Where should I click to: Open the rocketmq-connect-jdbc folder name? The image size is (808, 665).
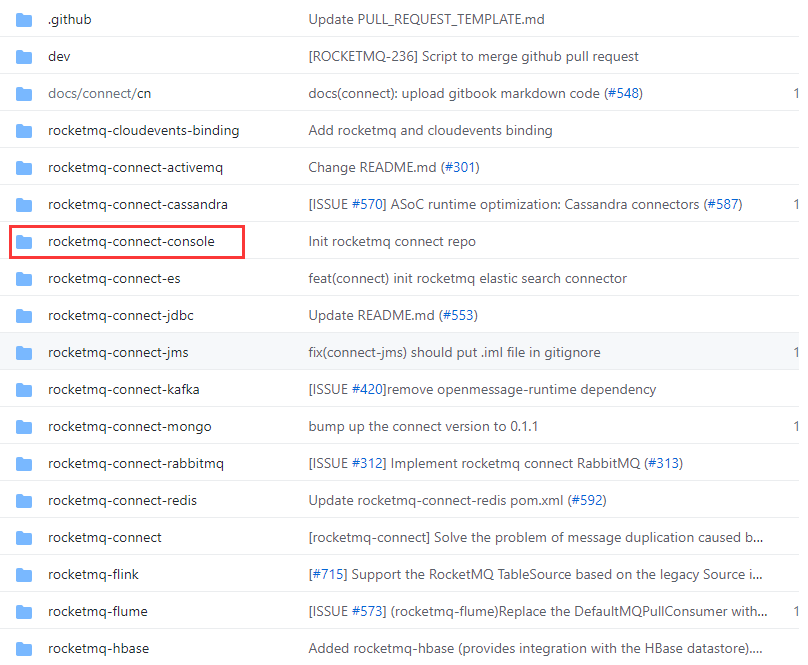(x=121, y=315)
